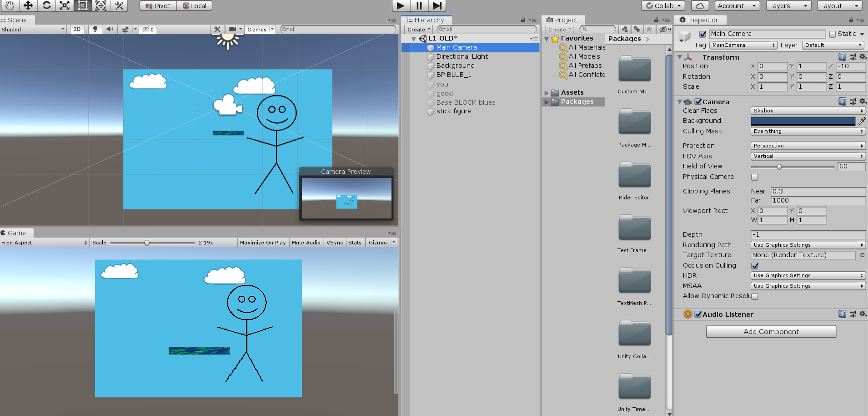Switch the Scene view to 2D mode

coord(77,29)
